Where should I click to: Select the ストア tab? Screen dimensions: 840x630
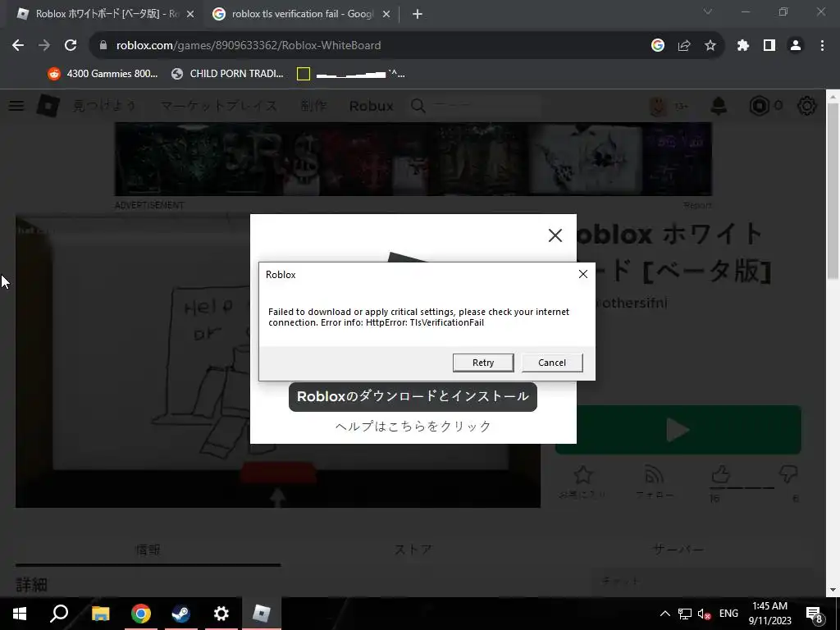tap(413, 550)
